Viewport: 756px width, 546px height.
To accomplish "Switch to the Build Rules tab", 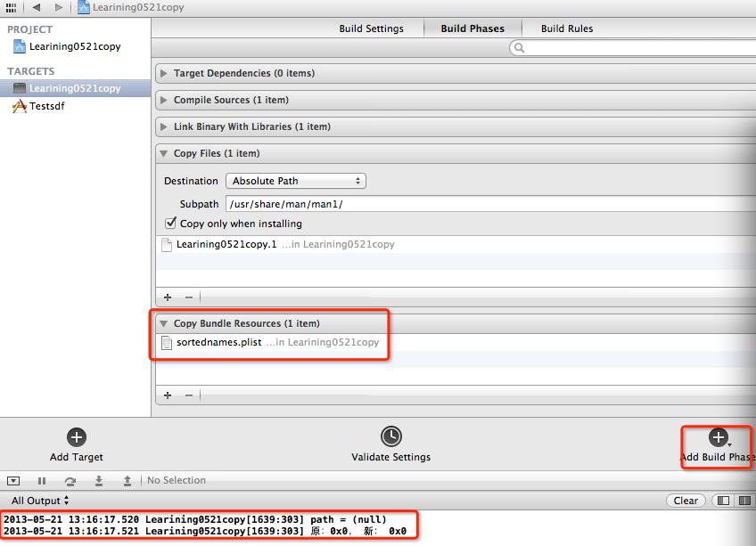I will click(x=567, y=29).
